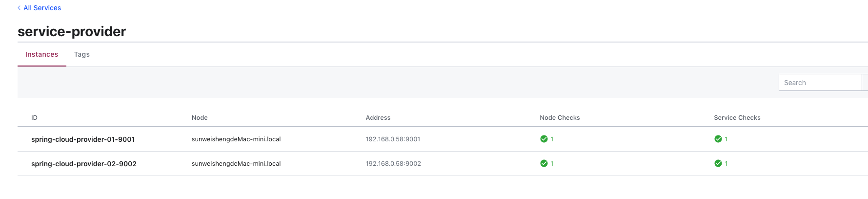Viewport: 868px width, 199px height.
Task: Click the back chevron beside All Services
Action: 19,8
